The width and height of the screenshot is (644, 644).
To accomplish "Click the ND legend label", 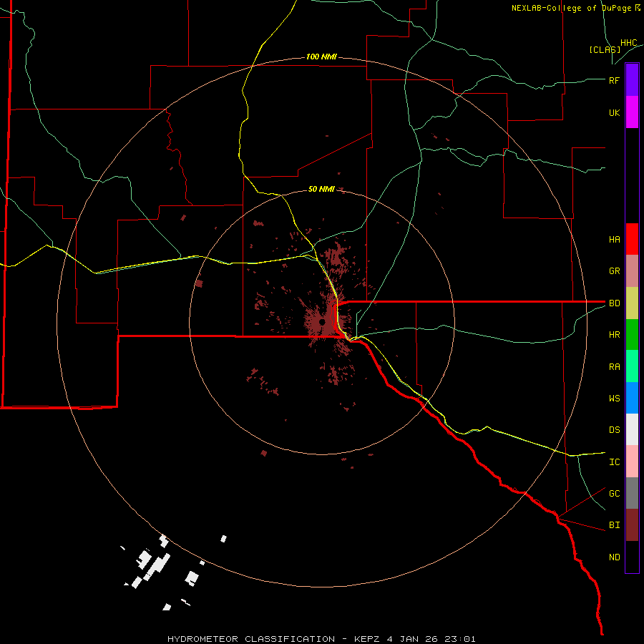I will [614, 557].
